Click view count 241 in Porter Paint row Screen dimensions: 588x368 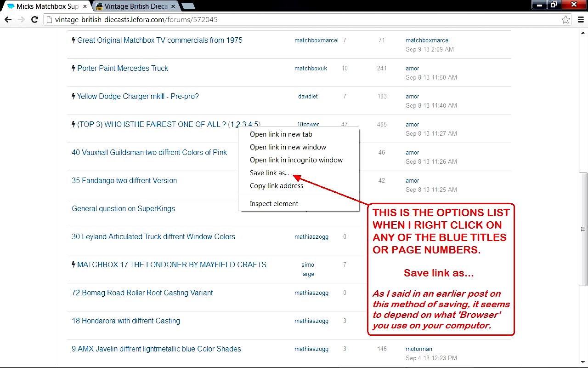pos(382,69)
